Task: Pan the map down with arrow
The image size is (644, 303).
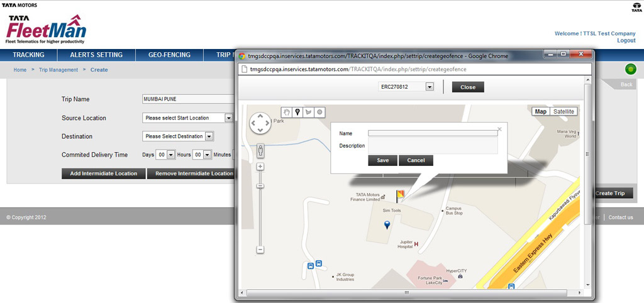Action: 260,130
